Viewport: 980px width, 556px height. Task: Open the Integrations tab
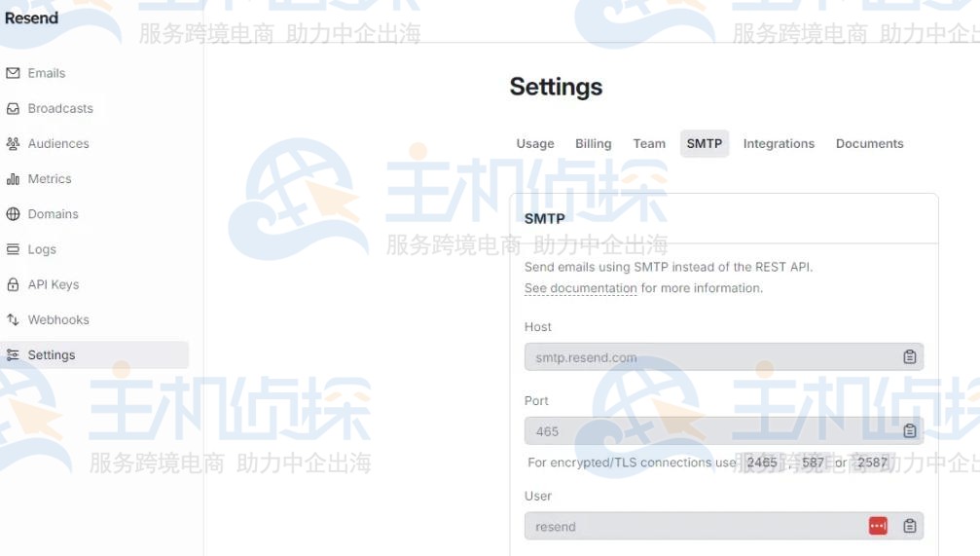[779, 144]
